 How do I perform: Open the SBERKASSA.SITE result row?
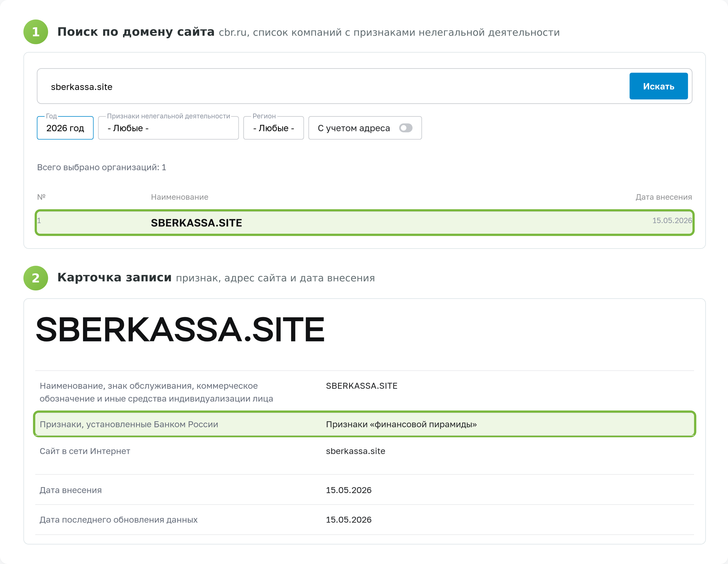pyautogui.click(x=364, y=222)
